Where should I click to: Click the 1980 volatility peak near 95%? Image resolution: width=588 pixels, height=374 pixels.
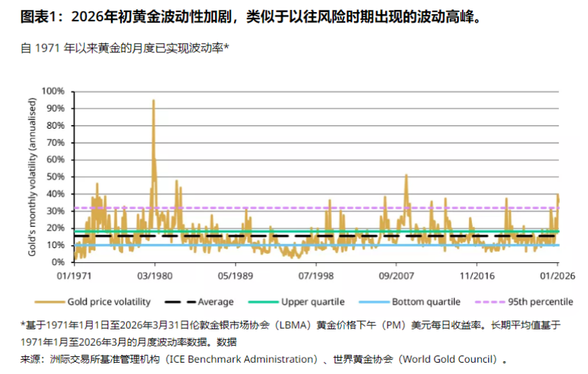(154, 101)
